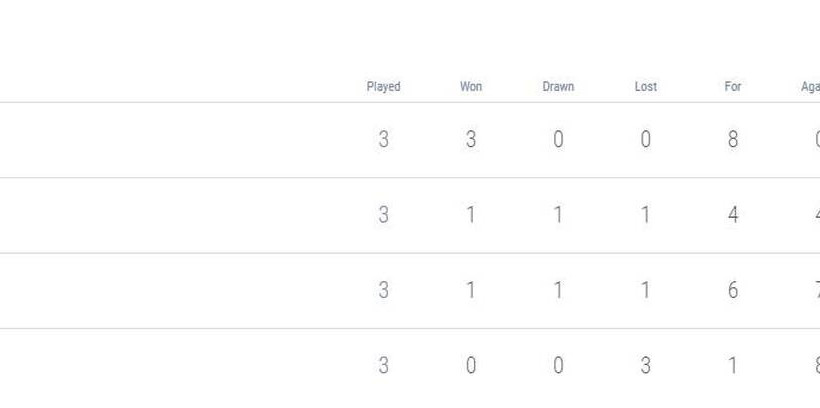
Task: Click the first row's Won value 3
Action: click(471, 140)
